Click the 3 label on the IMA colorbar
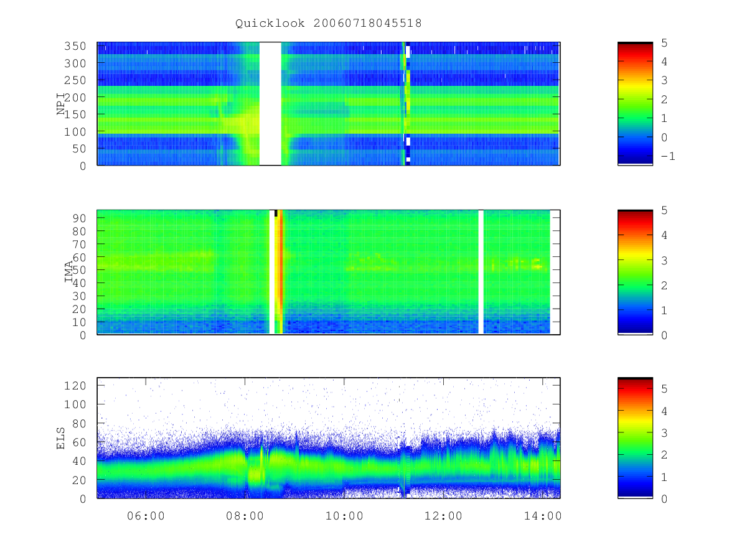 coord(664,260)
